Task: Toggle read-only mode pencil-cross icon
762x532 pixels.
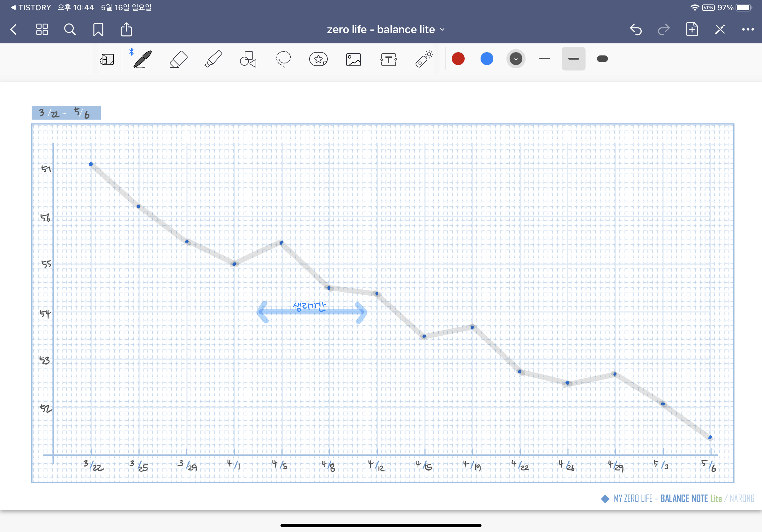Action: (x=720, y=30)
